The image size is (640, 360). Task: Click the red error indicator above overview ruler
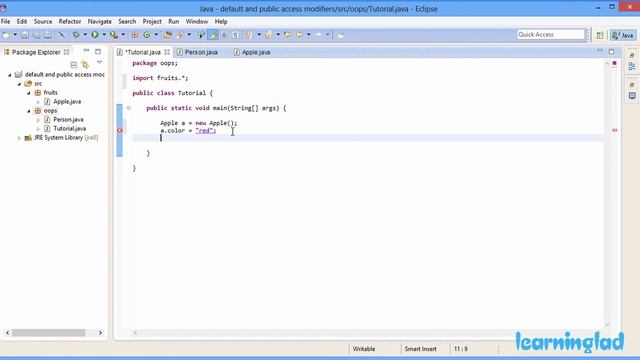click(614, 64)
